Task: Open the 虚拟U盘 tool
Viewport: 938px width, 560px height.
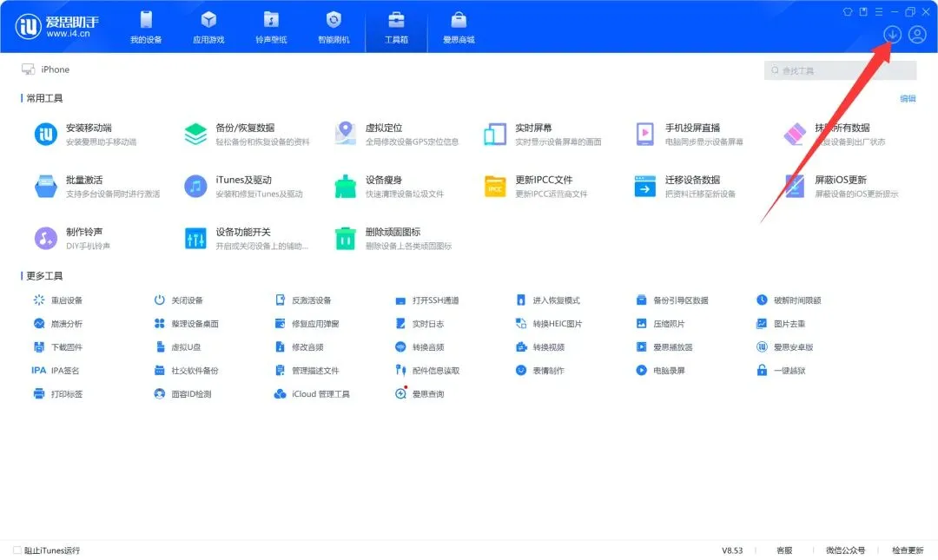Action: point(178,347)
